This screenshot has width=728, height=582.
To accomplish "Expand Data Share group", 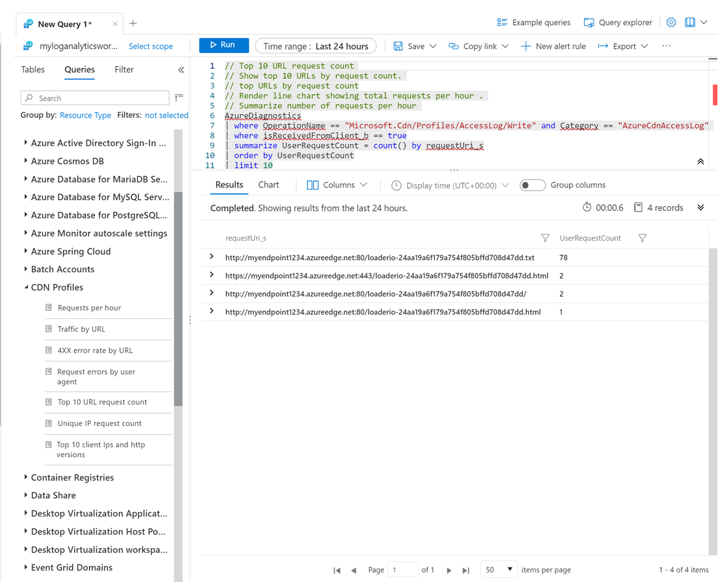I will click(25, 495).
